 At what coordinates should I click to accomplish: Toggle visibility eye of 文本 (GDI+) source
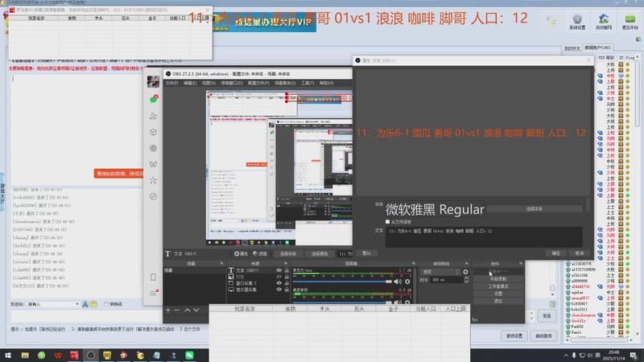click(x=279, y=270)
